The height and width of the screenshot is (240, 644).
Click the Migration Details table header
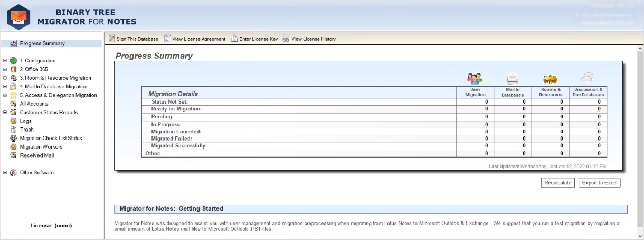coord(173,94)
